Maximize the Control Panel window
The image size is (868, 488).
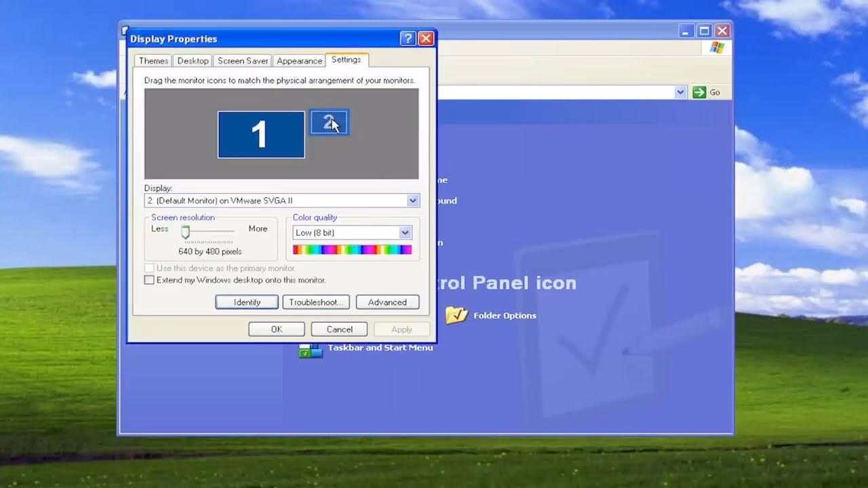point(704,30)
